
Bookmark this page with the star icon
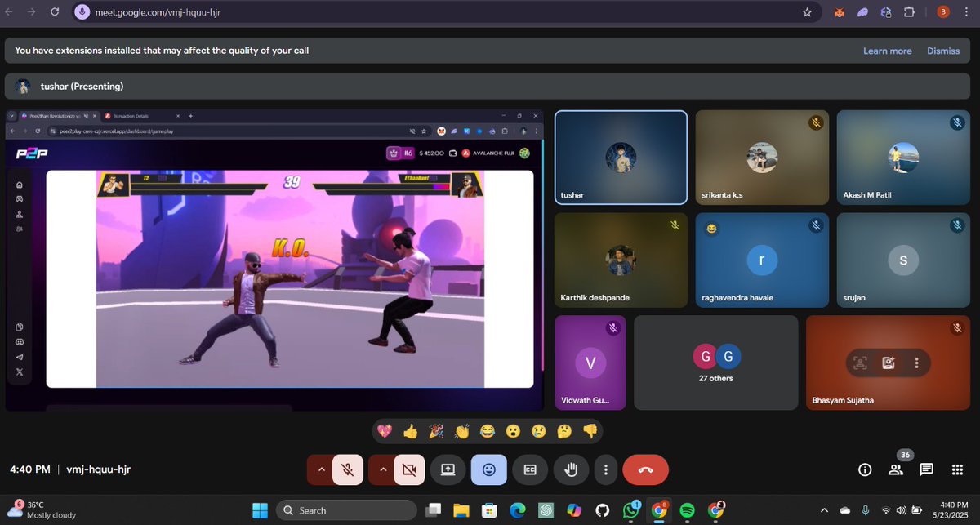click(x=807, y=12)
